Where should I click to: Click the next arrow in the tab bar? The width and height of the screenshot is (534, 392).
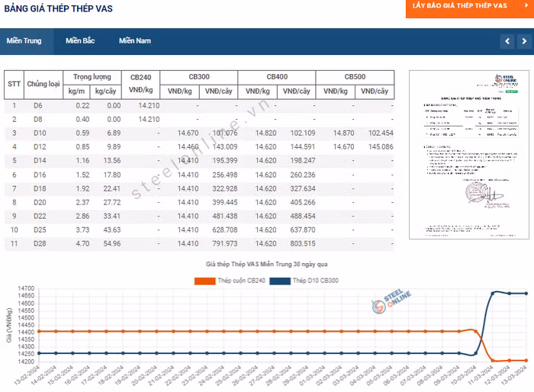click(524, 41)
